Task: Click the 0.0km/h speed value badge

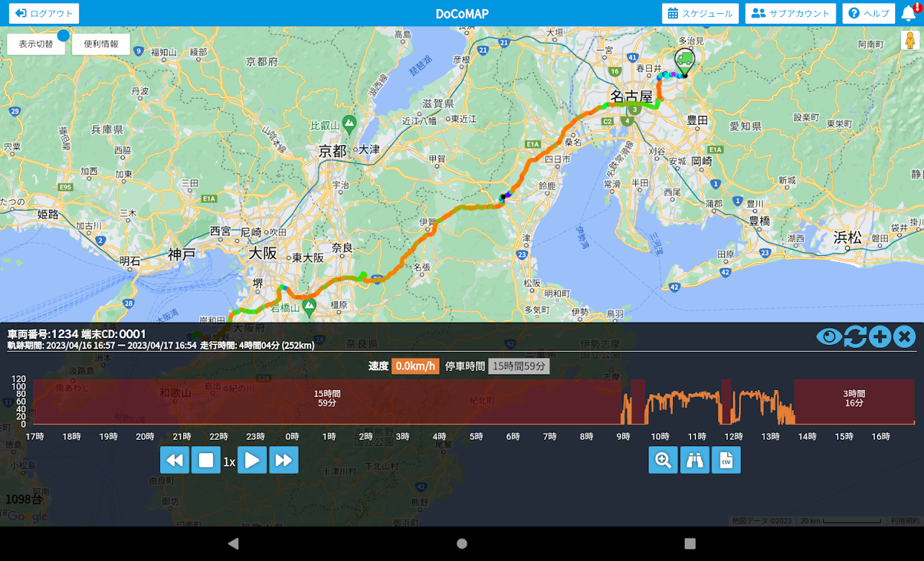Action: click(416, 366)
